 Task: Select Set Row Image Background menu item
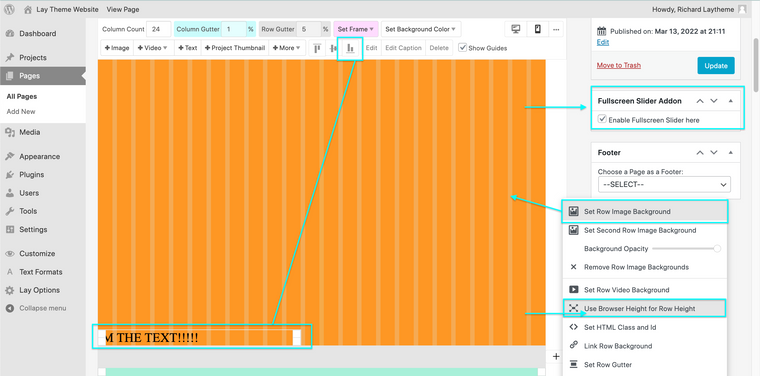pos(645,212)
